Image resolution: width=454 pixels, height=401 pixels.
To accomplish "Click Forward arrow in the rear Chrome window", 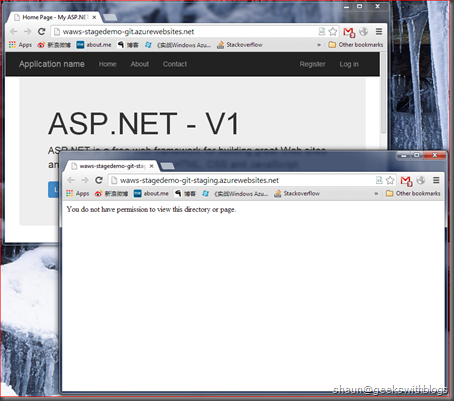I will coord(27,32).
